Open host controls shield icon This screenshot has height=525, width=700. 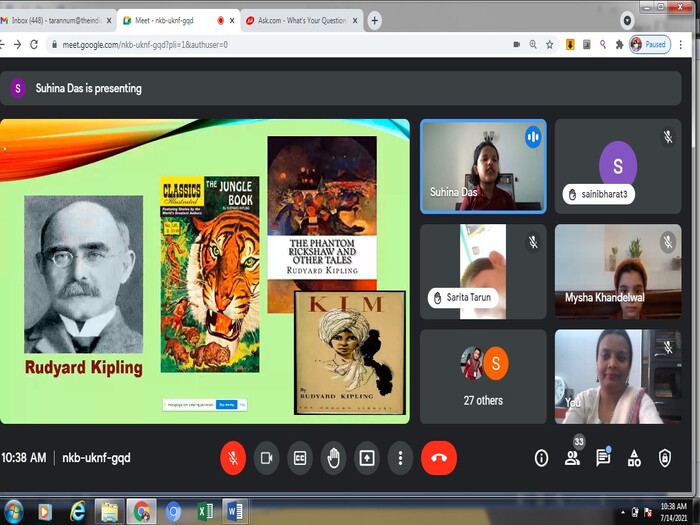[x=665, y=458]
